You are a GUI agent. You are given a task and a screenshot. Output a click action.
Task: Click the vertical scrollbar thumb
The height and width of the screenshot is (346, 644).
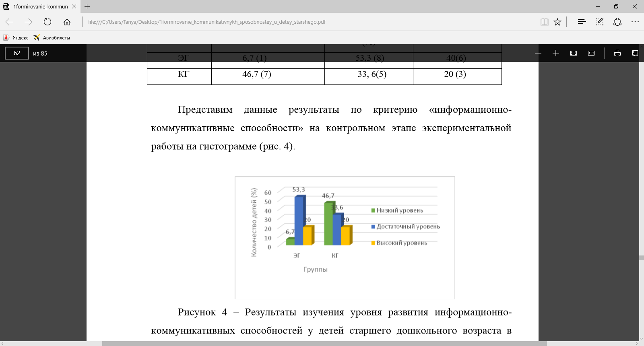point(641,257)
